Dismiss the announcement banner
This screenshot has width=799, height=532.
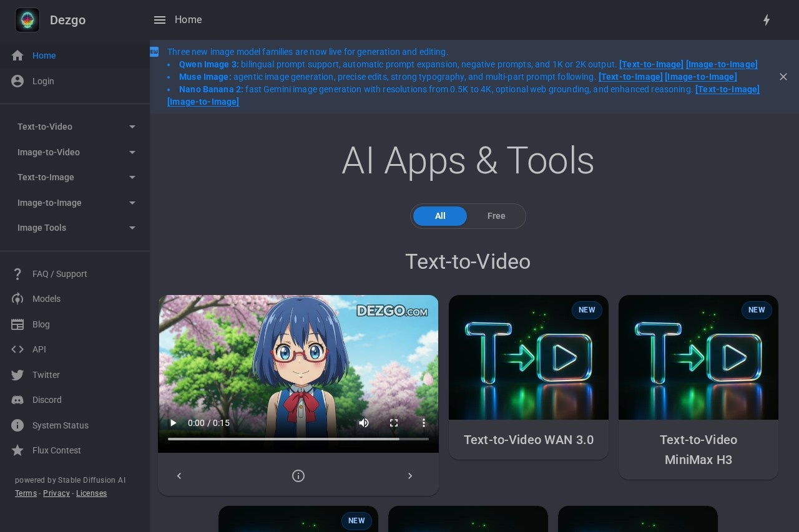point(783,77)
